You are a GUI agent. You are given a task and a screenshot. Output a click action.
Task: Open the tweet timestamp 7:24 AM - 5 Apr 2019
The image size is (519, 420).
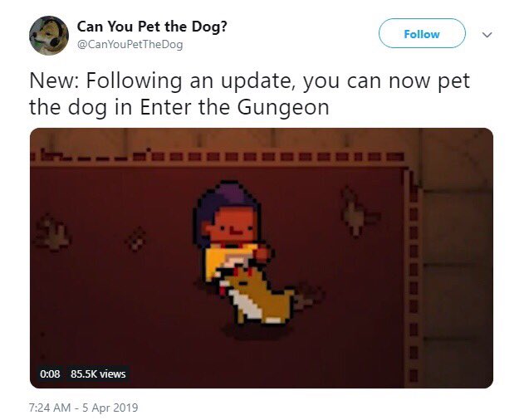[x=83, y=408]
